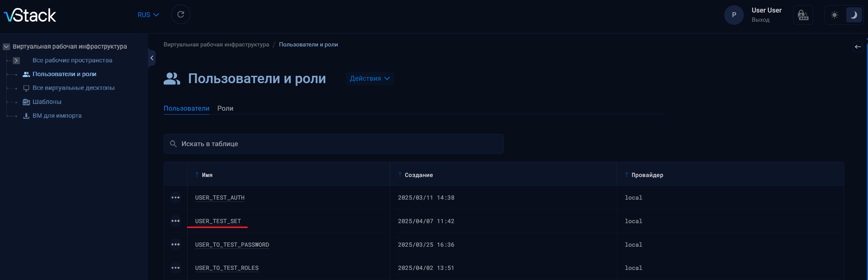This screenshot has width=868, height=280.
Task: Sort table by Создание column
Action: [x=418, y=175]
